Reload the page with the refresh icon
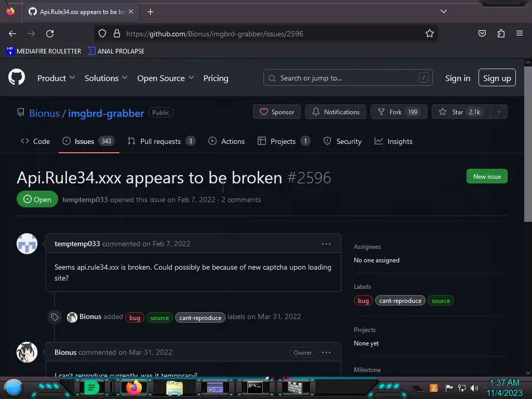532x399 pixels. pos(50,34)
